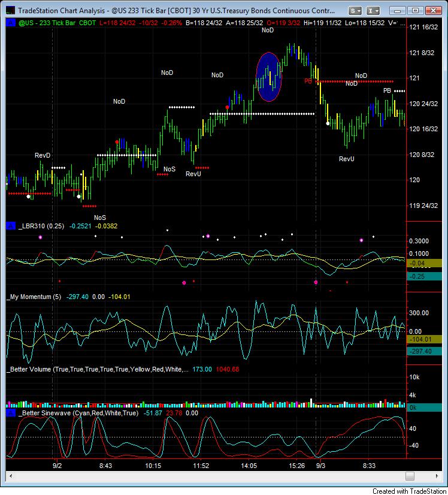Click the -51.87 Better Sinewave value
The height and width of the screenshot is (495, 448).
point(153,413)
